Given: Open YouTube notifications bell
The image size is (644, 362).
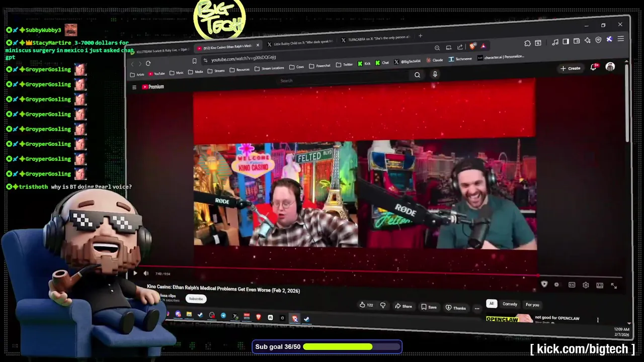Looking at the screenshot, I should point(594,67).
